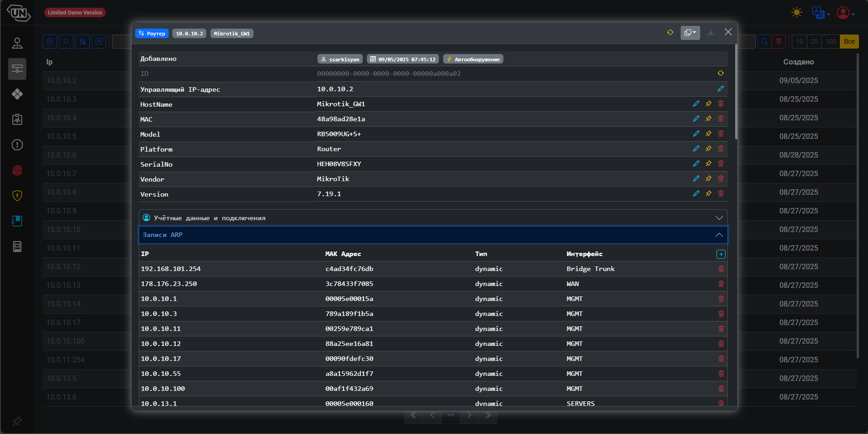Click the dialog's vertical scrollbar
Image resolution: width=868 pixels, height=434 pixels.
tap(736, 92)
